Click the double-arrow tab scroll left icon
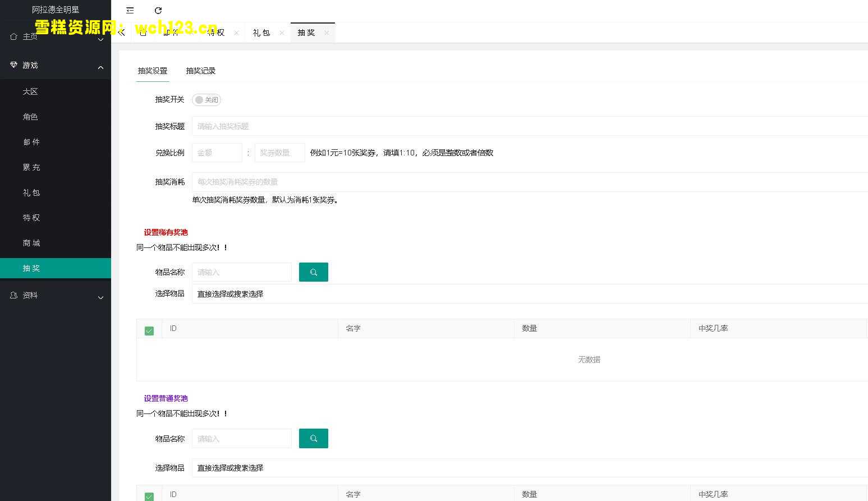868x501 pixels. [121, 33]
